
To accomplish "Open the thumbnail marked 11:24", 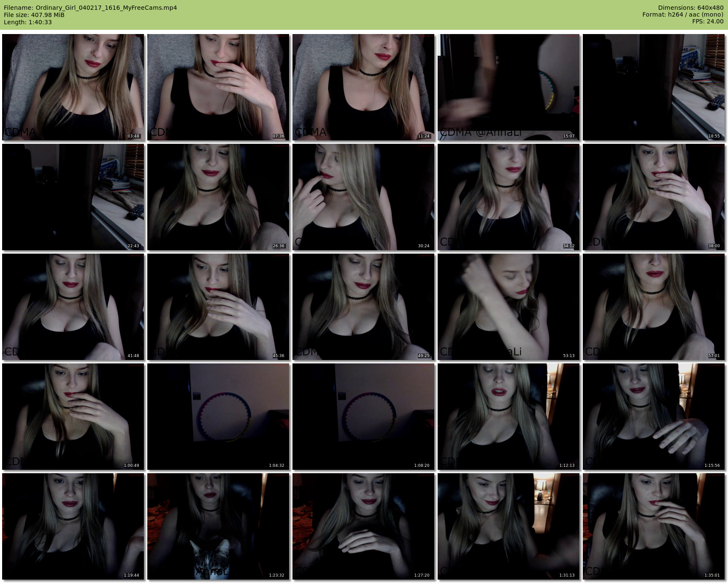I will tap(363, 87).
